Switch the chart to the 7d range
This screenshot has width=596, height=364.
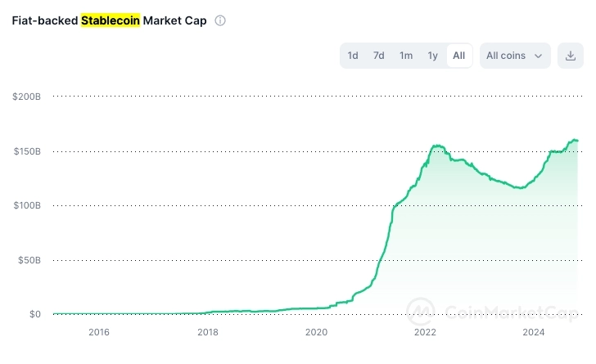click(x=379, y=56)
